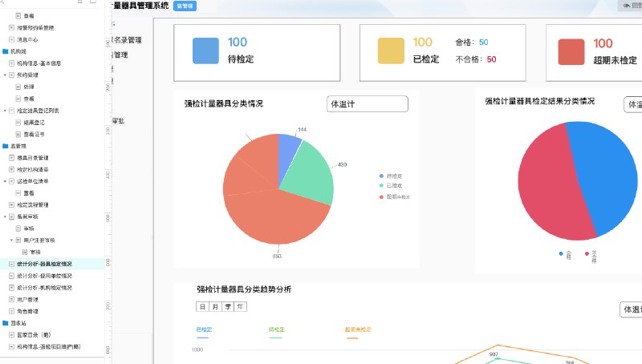The width and height of the screenshot is (642, 364).
Task: Click the blue square on 待检定 card
Action: pos(205,51)
